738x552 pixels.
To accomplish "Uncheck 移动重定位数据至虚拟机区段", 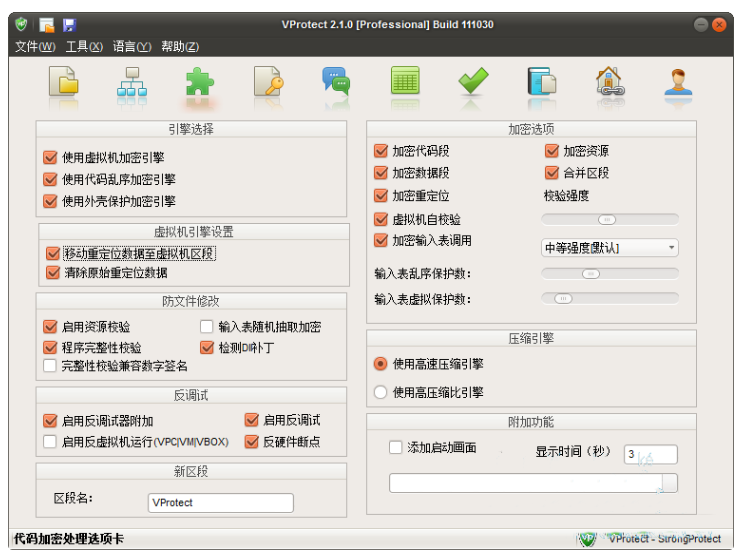I will [x=53, y=254].
